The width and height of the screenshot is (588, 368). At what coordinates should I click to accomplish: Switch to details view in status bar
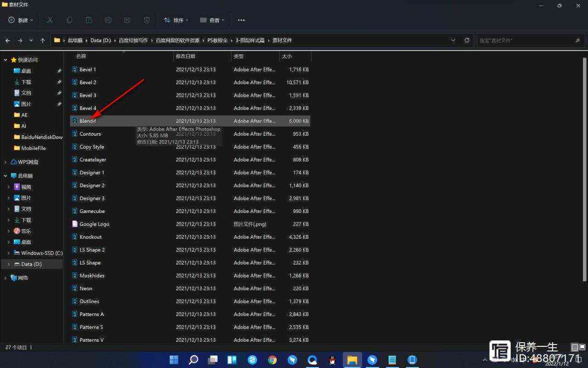(574, 347)
